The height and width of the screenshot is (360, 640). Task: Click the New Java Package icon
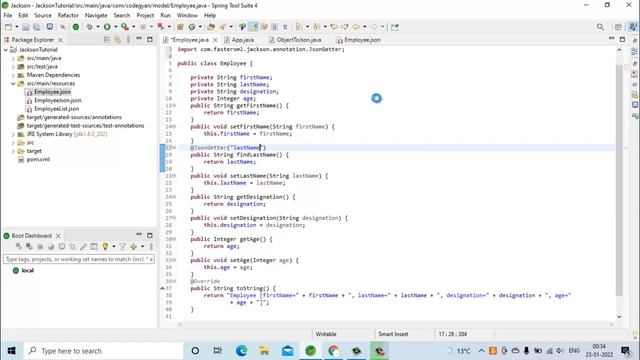(180, 27)
